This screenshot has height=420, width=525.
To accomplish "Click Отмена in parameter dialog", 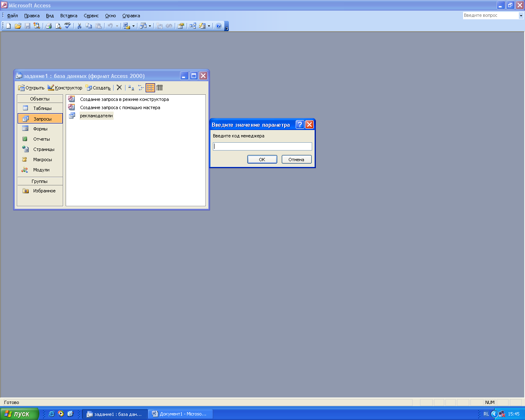I will coord(296,160).
